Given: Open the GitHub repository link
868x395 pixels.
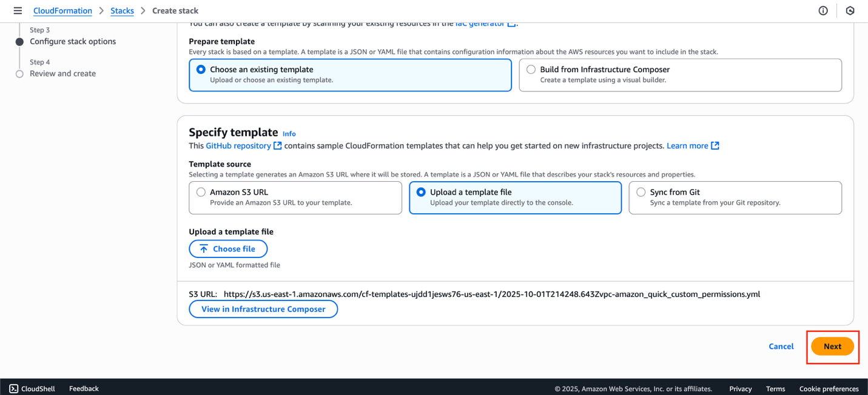Looking at the screenshot, I should tap(238, 146).
